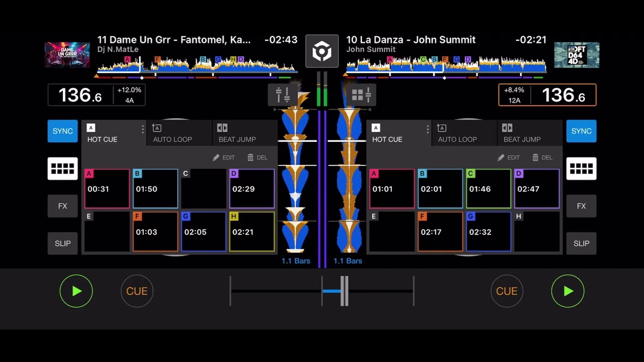Trigger left deck hot cue H at 02:21
Viewport: 644px width, 362px height.
click(x=252, y=232)
